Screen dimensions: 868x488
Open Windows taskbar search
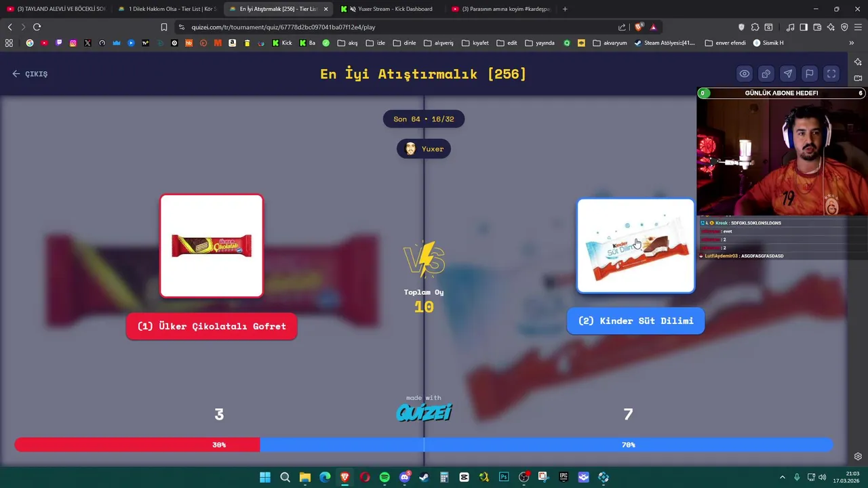tap(285, 477)
